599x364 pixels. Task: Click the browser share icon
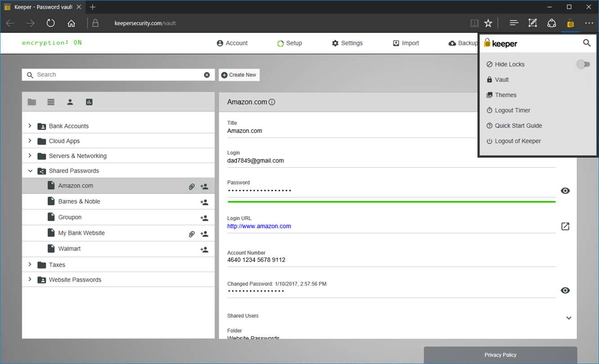(x=551, y=23)
